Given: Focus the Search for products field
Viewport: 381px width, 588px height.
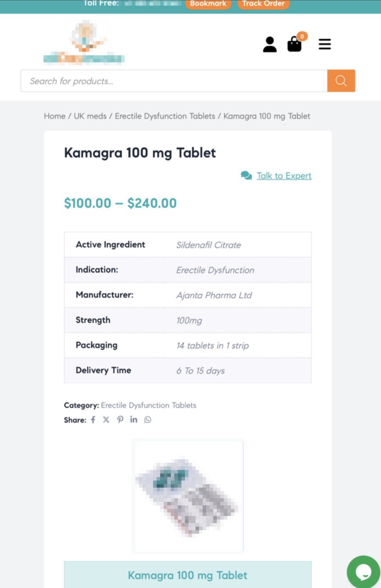Looking at the screenshot, I should [x=174, y=81].
